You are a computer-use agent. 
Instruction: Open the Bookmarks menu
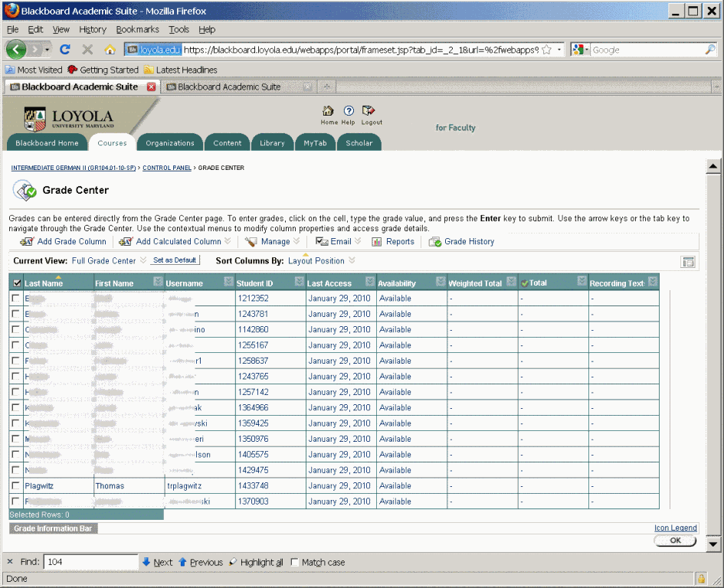click(137, 29)
